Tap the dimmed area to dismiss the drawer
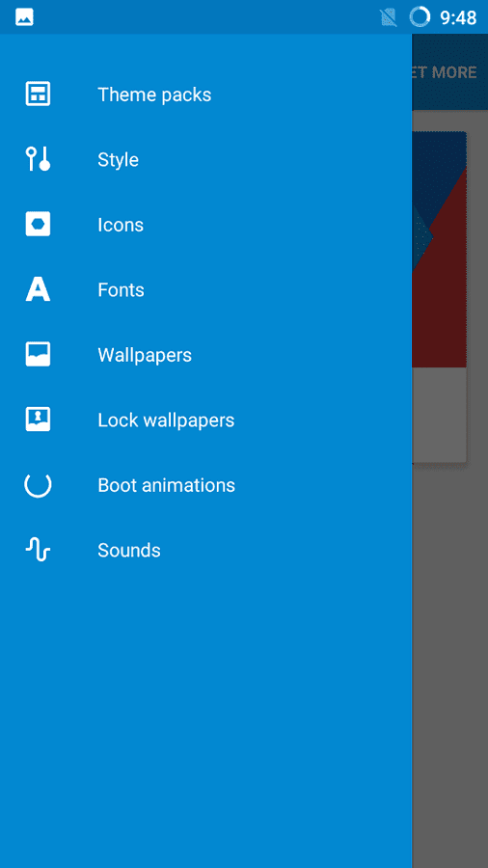488x868 pixels. 449,665
